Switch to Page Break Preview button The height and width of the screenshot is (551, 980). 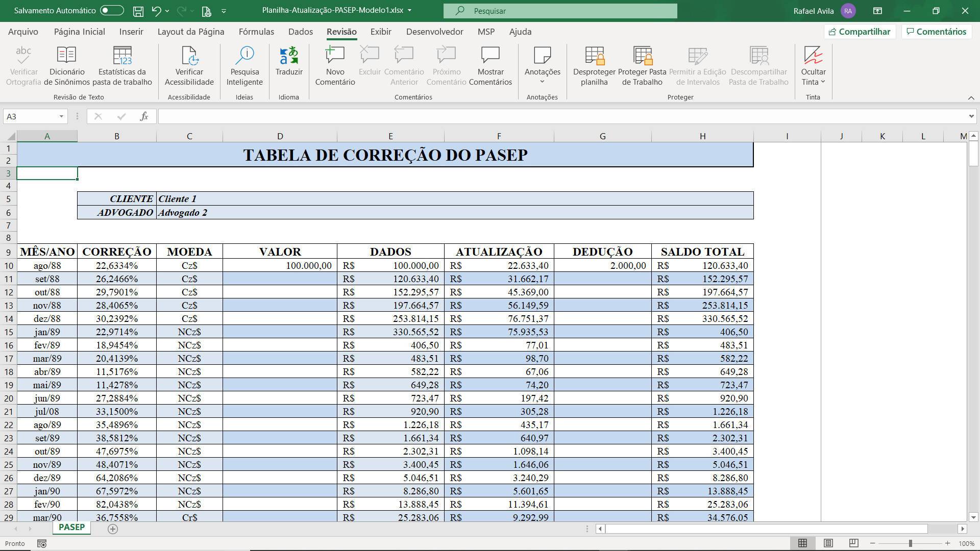(x=853, y=543)
